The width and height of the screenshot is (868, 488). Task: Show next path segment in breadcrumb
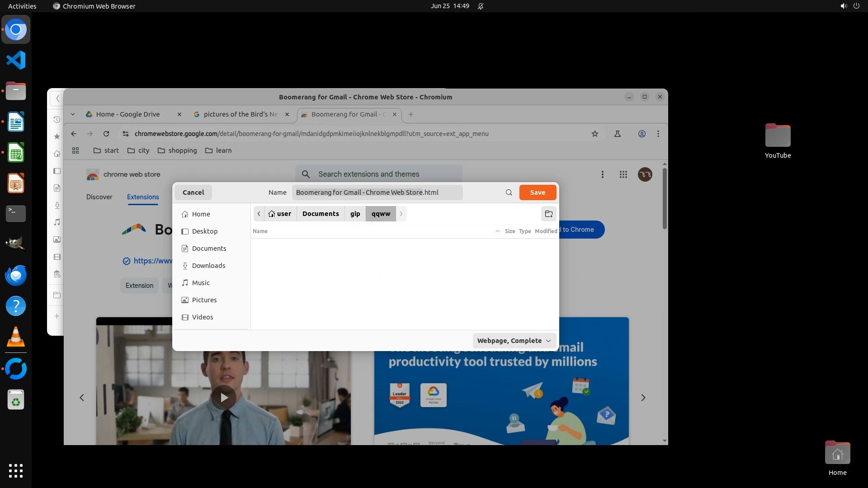tap(401, 214)
